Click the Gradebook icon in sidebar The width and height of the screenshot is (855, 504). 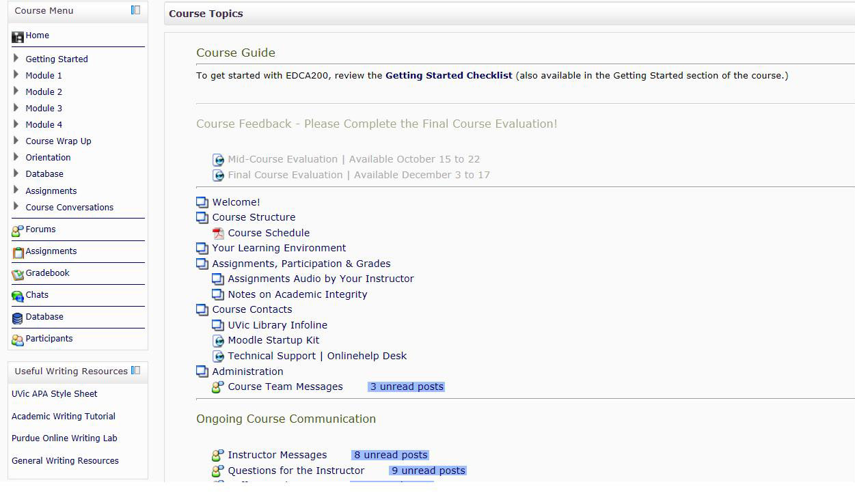18,275
